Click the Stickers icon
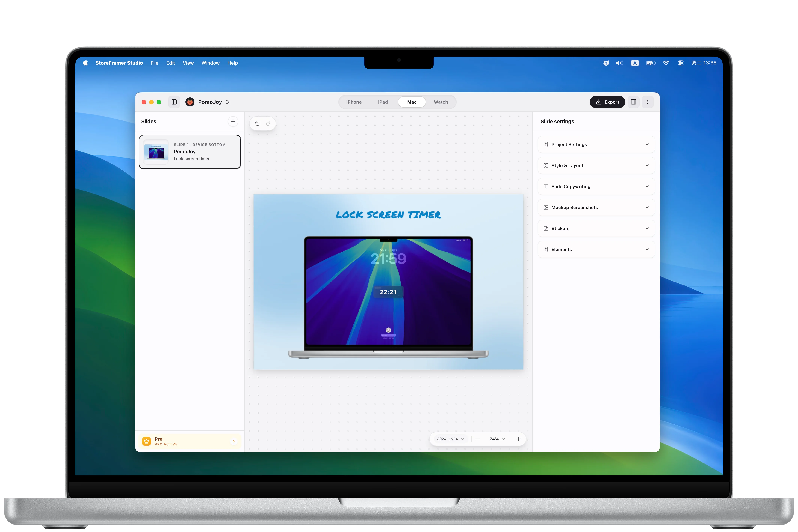798x532 pixels. point(545,228)
